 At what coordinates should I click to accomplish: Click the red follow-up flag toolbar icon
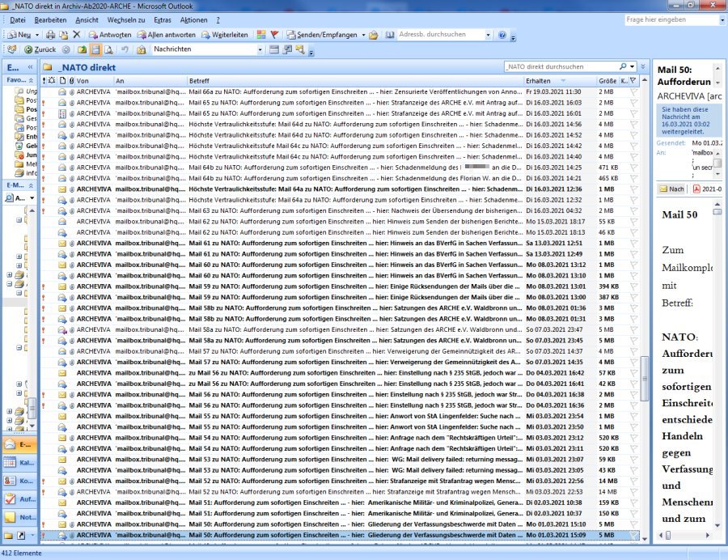point(274,35)
